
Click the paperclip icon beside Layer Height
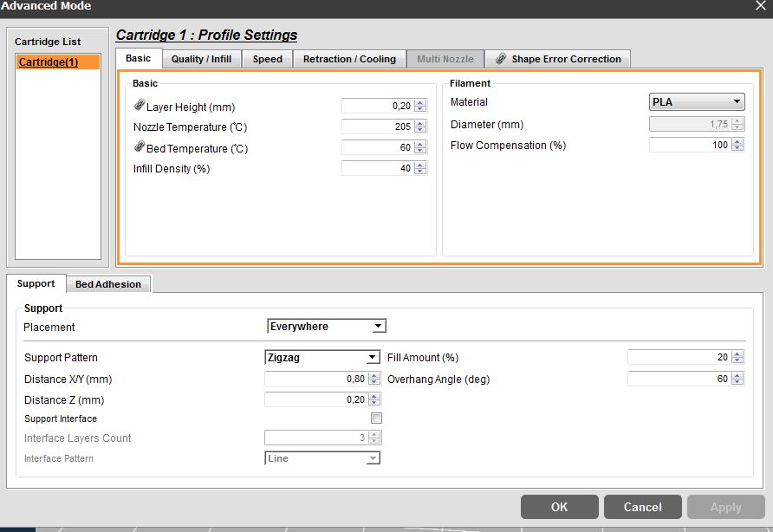point(139,104)
